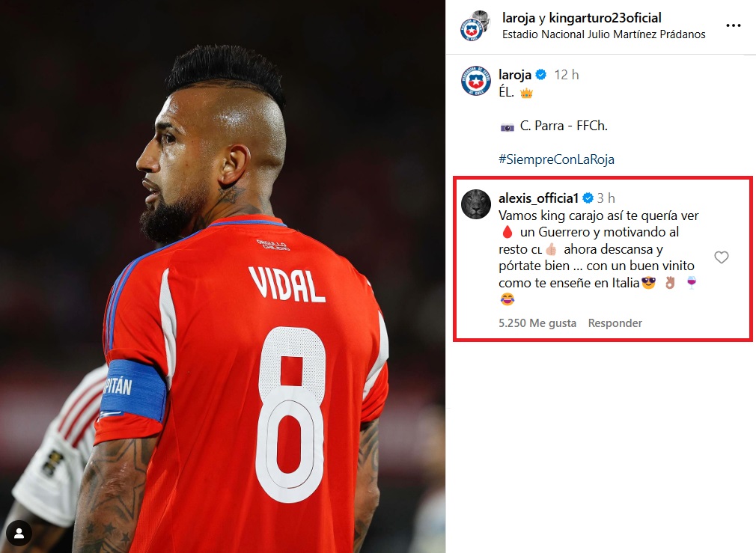Reply to comment via Responder
Screen dimensions: 756x553
(615, 323)
